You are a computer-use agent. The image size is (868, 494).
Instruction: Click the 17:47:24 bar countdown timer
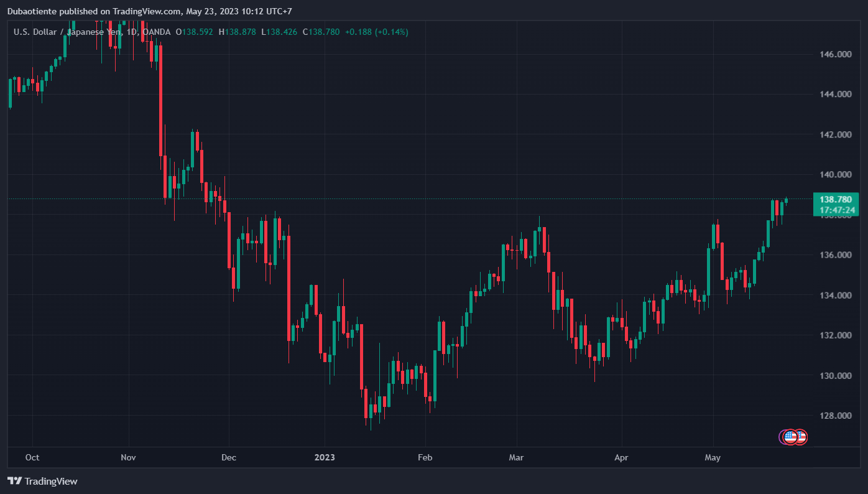pyautogui.click(x=836, y=210)
